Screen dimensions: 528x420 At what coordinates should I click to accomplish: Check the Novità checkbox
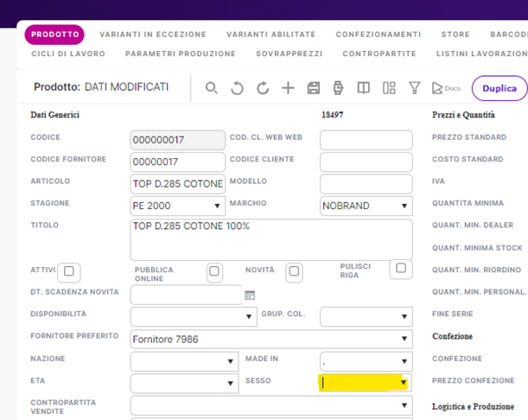click(294, 271)
